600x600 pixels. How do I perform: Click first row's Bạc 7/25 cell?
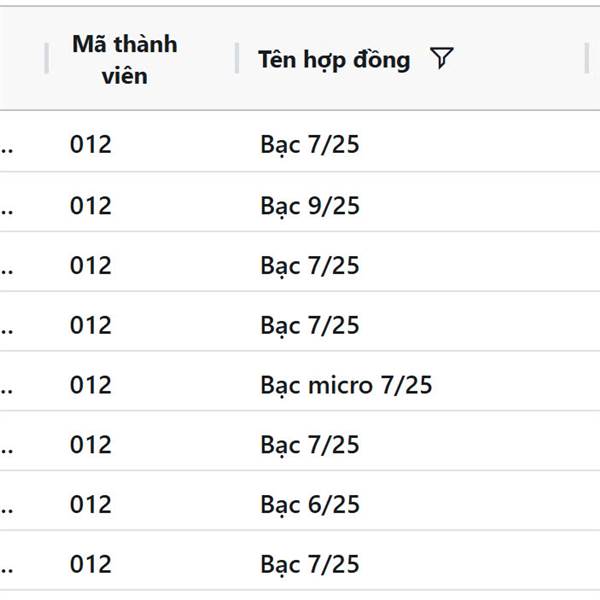310,145
